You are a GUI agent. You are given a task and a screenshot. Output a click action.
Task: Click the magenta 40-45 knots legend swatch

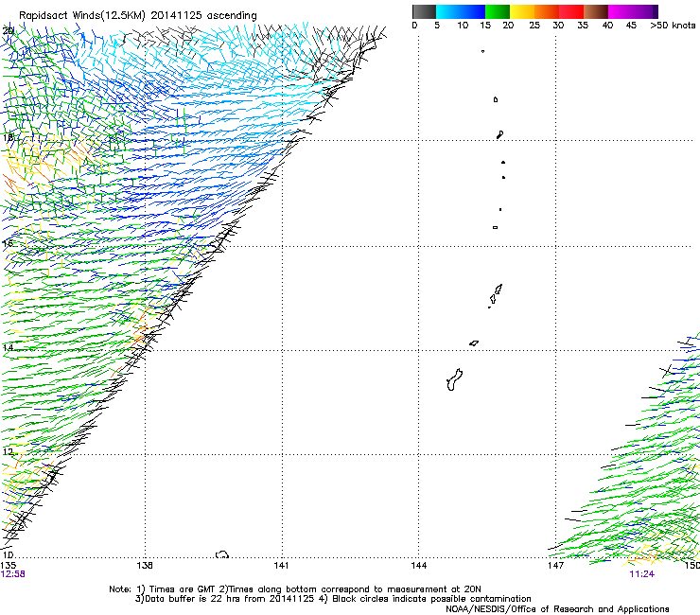tap(621, 11)
